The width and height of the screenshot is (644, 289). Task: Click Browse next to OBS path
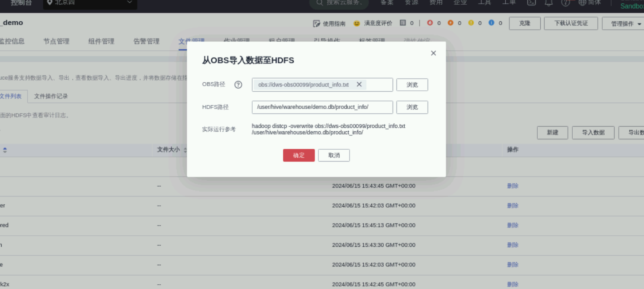point(412,85)
